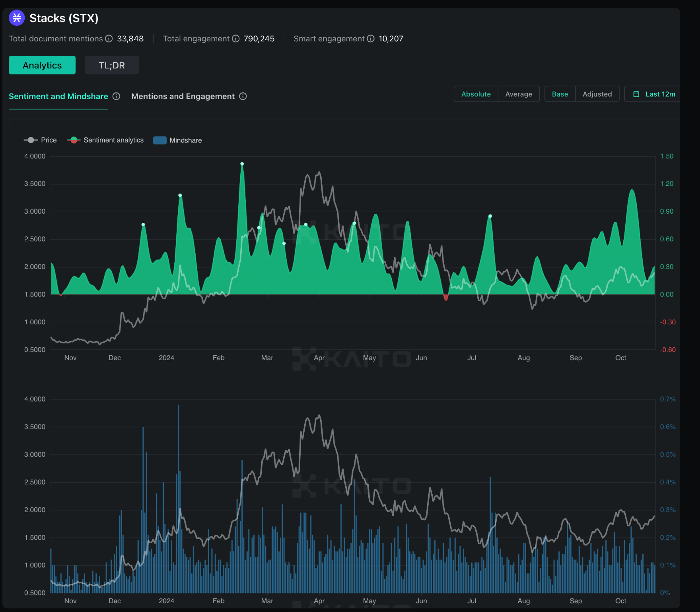This screenshot has width=700, height=612.
Task: Select Base data mode
Action: click(560, 94)
